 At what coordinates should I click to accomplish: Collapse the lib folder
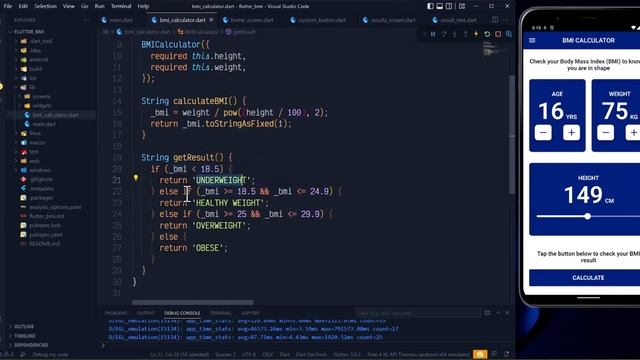pyautogui.click(x=32, y=87)
